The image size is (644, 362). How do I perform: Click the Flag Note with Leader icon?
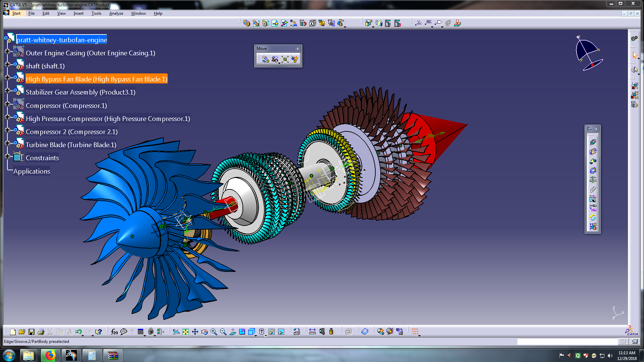[438, 23]
